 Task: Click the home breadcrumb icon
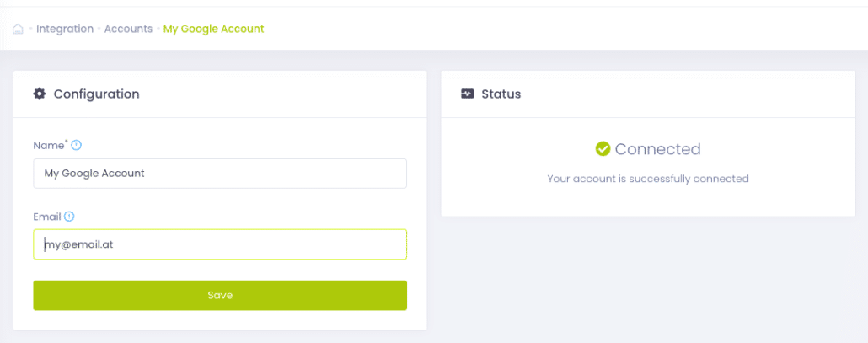(18, 29)
